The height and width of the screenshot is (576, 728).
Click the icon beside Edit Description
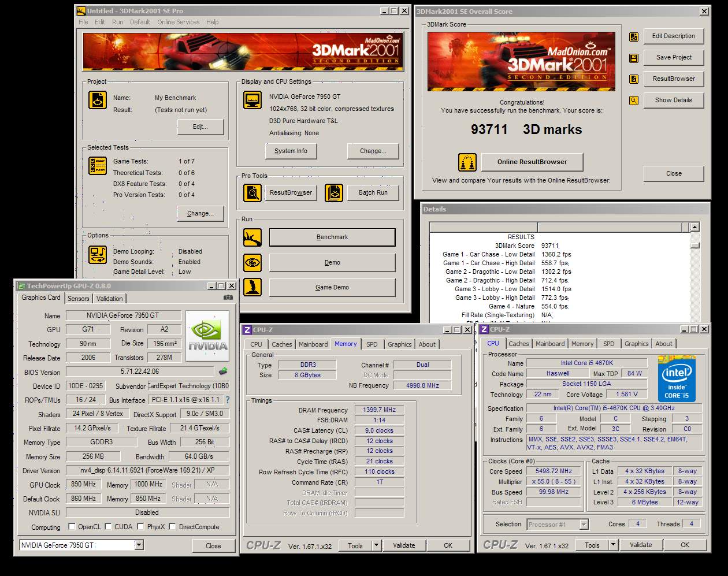coord(634,37)
